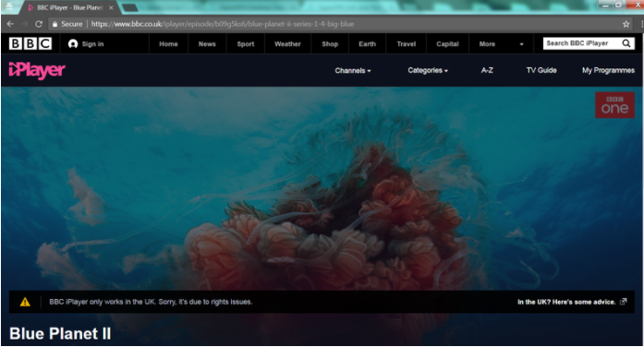
Task: Click the pink iPlayer logo
Action: (x=37, y=70)
